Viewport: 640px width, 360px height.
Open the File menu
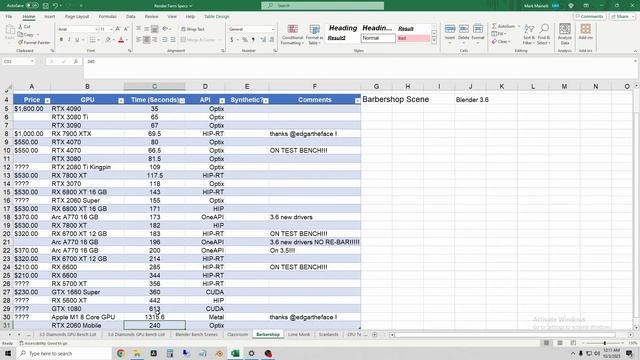point(9,17)
